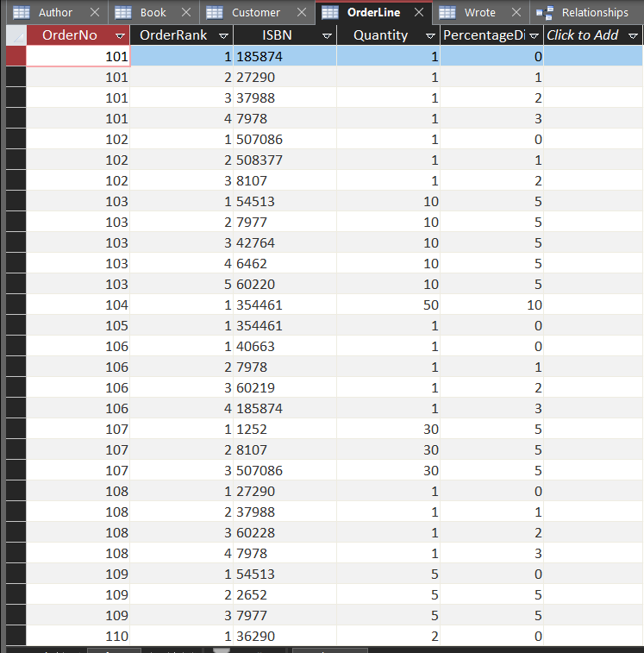Click ISBN cell 60219
The height and width of the screenshot is (653, 644).
pyautogui.click(x=285, y=387)
